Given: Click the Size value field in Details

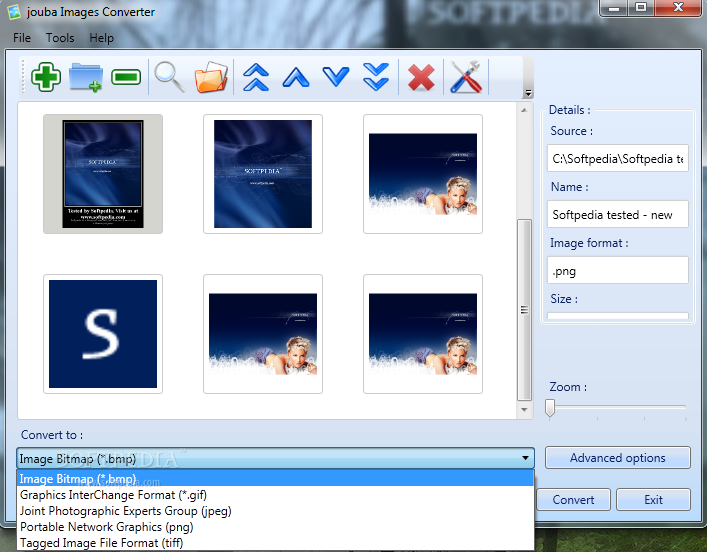Looking at the screenshot, I should pos(618,316).
